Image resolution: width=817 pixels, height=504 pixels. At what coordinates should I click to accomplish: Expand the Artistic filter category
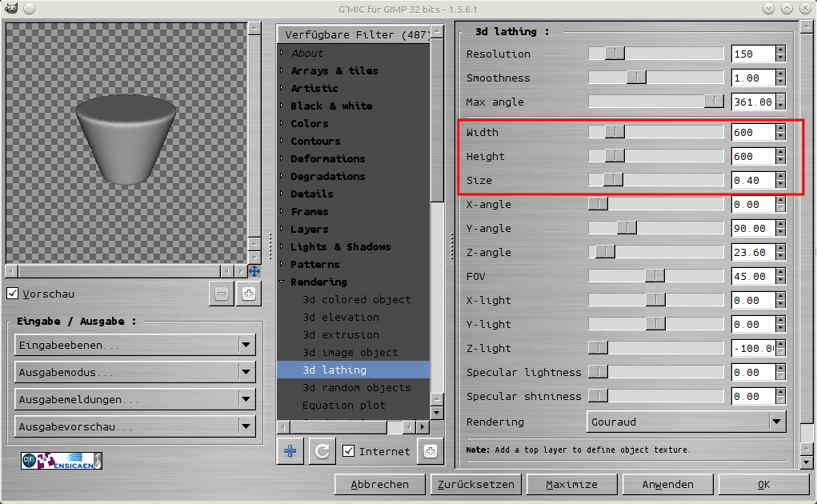(282, 88)
